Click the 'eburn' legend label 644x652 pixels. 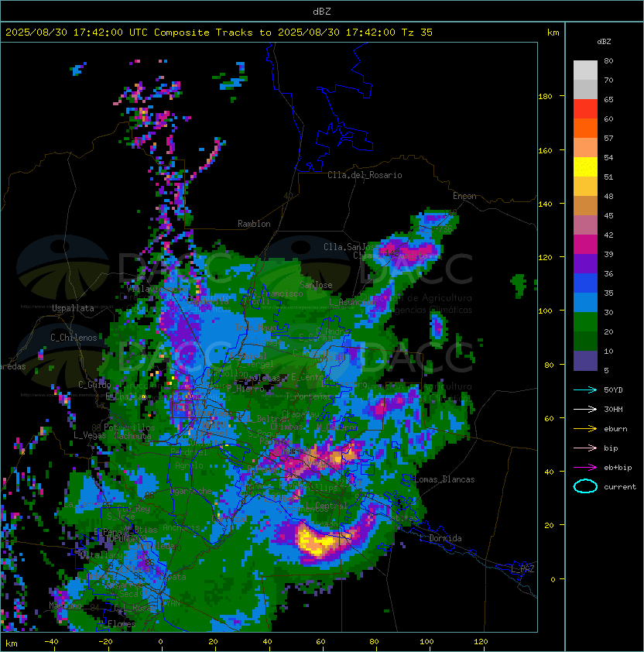click(x=615, y=429)
